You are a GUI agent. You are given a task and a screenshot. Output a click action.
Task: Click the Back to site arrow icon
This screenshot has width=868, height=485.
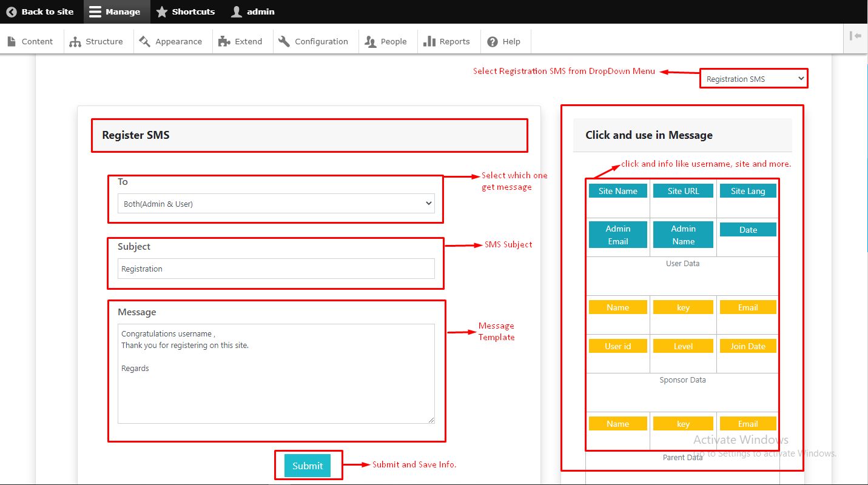tap(12, 12)
